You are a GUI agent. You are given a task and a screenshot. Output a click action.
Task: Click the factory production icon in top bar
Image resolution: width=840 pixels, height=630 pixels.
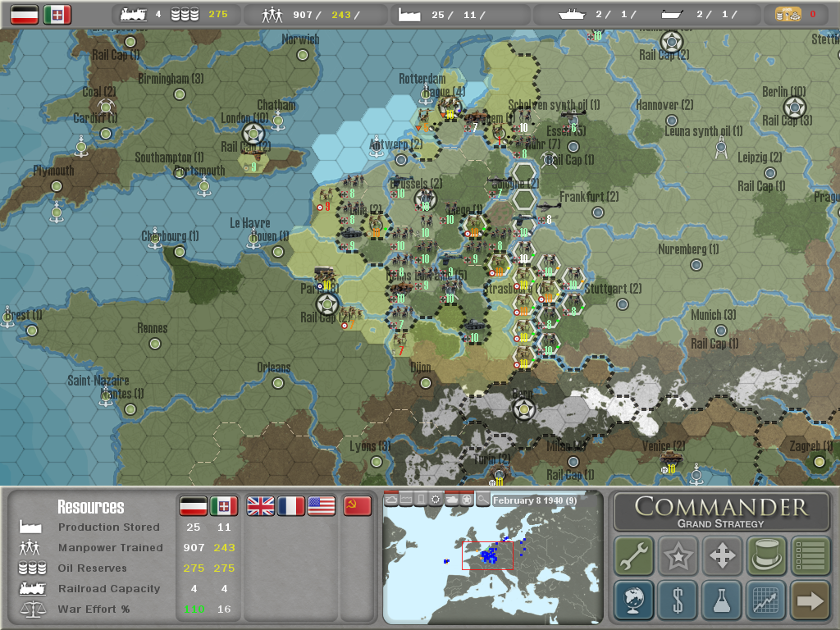click(x=409, y=15)
